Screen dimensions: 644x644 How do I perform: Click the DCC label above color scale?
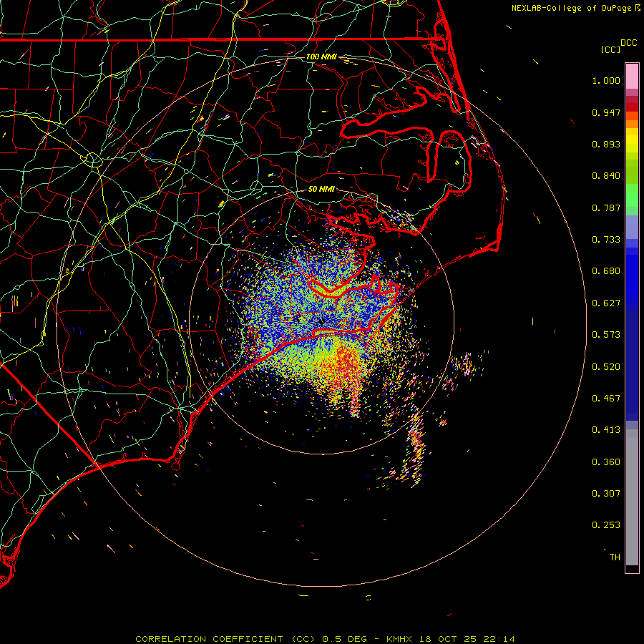point(628,43)
